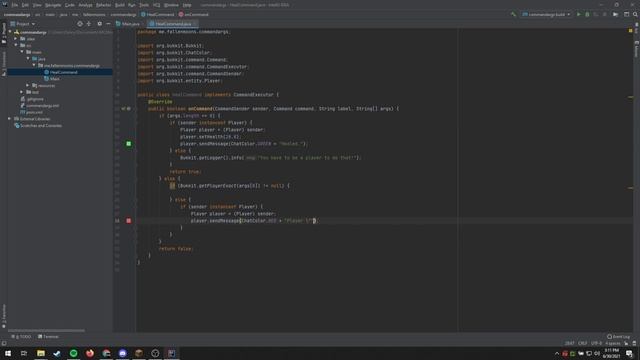Click Expand All in Project panel

[89, 24]
